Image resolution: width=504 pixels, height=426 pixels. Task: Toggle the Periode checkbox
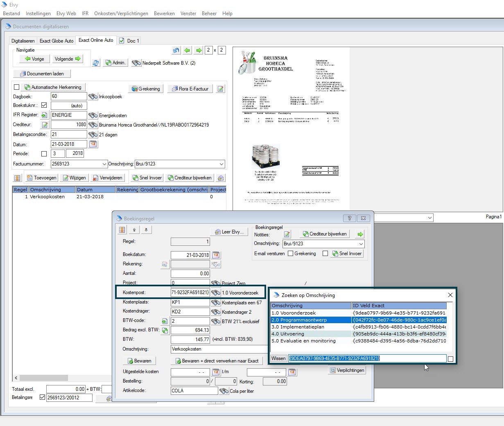point(44,154)
